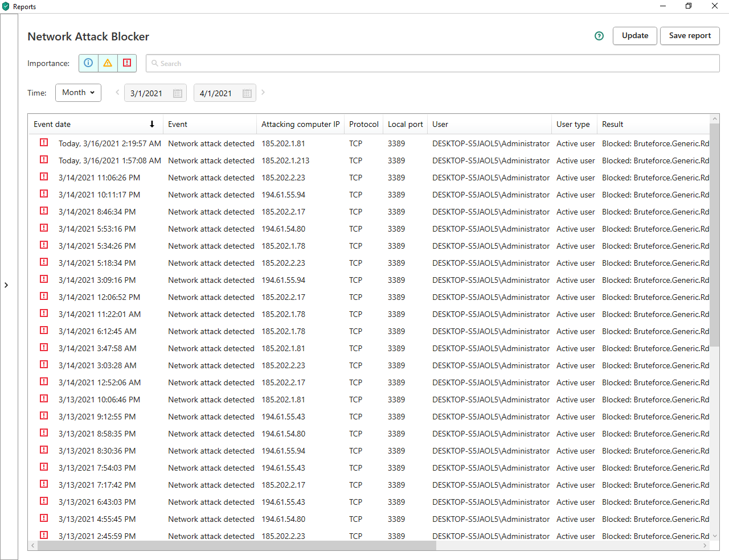Viewport: 729px width, 560px height.
Task: Open calendar picker for 4/1/2021 end date
Action: pos(247,93)
